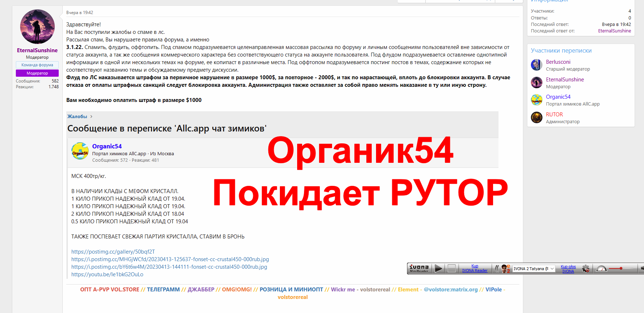Click the volstorereal signature text at bottom
Viewport: 644px width, 313px height.
(292, 297)
